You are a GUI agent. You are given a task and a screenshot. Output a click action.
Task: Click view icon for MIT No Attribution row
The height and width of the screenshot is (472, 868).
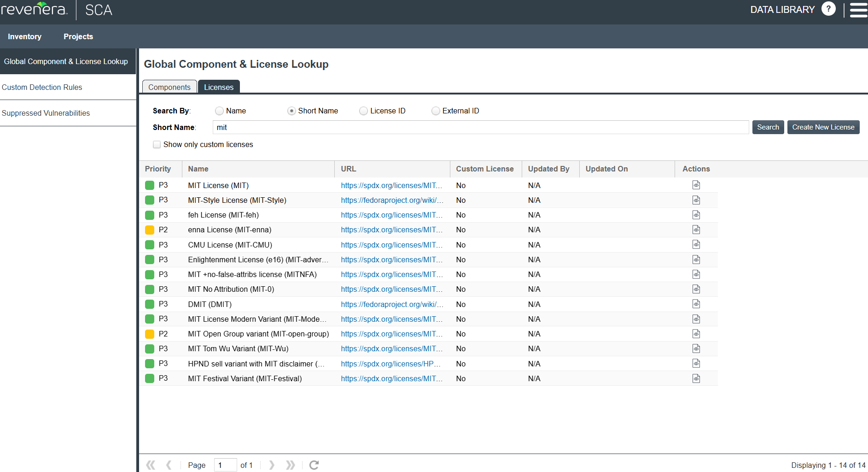pos(696,289)
